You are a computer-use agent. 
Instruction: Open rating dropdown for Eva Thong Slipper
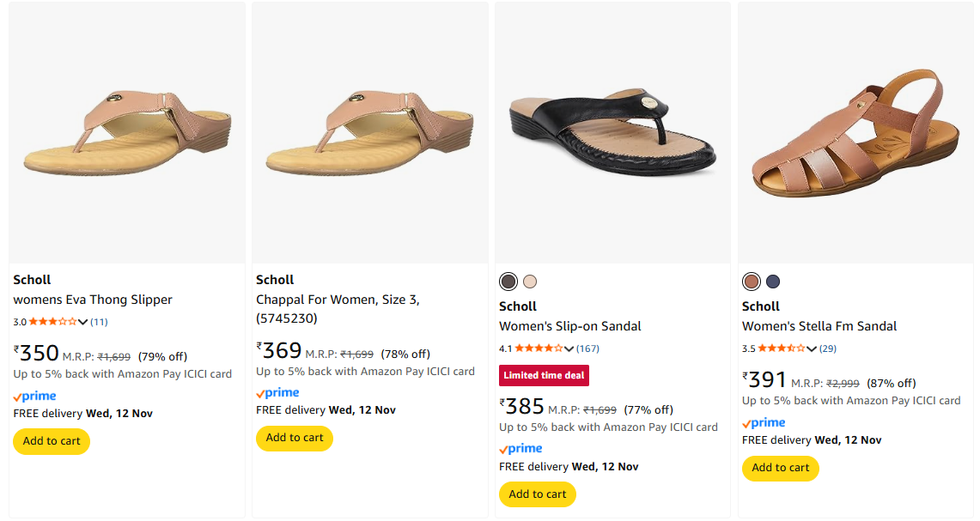83,322
